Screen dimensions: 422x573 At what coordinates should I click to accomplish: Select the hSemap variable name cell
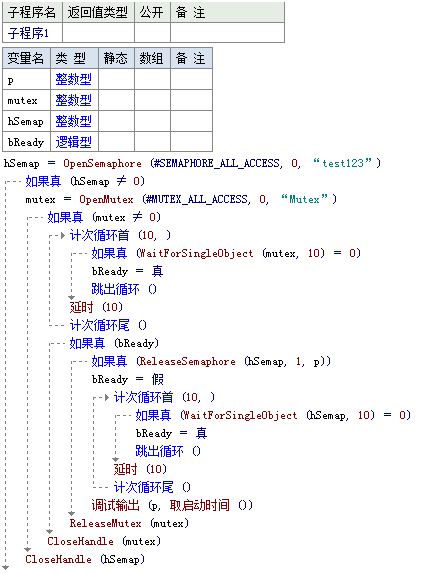click(x=26, y=121)
